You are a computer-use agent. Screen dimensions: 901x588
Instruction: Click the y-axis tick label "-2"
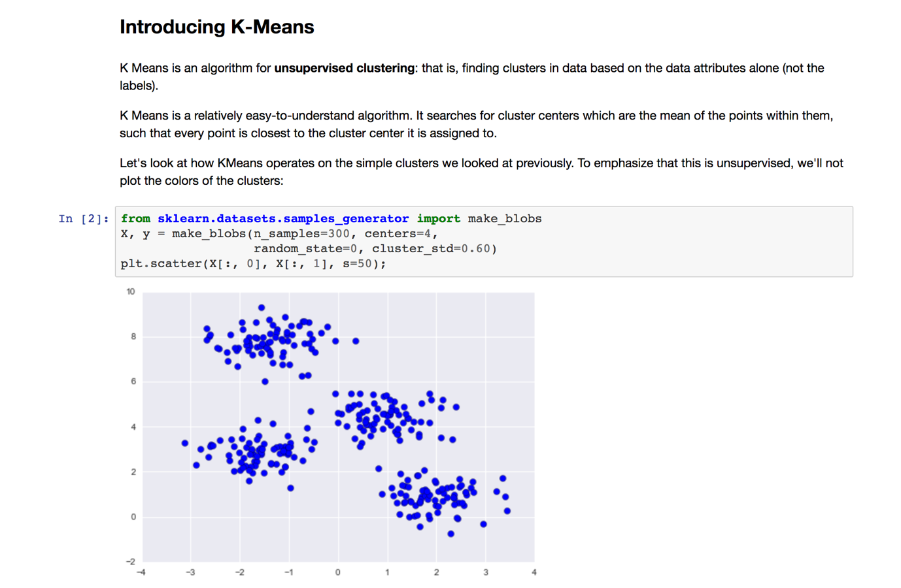[131, 561]
